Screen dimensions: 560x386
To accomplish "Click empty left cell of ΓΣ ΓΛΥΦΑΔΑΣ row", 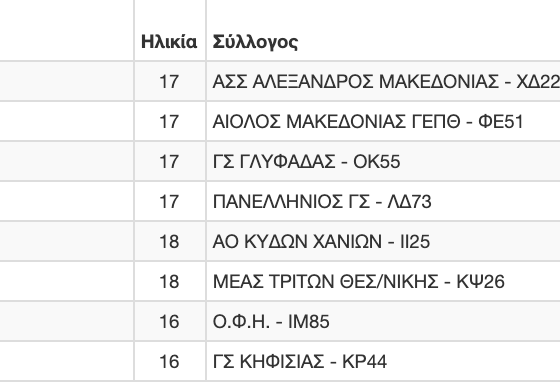I will [x=67, y=161].
